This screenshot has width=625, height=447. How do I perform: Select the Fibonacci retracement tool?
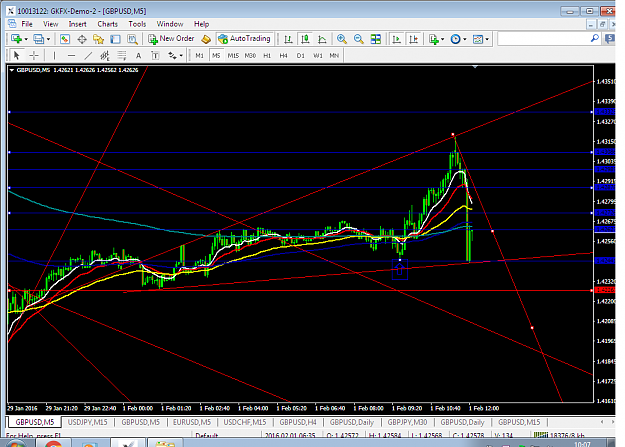point(122,55)
